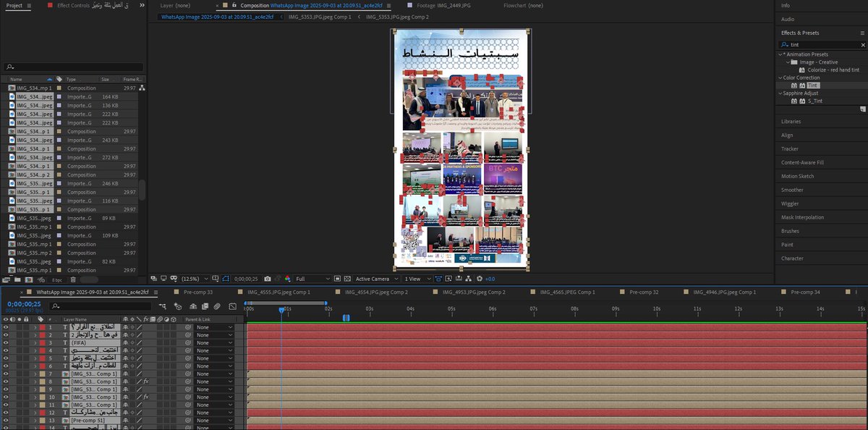
Task: Click the red label swatch on layer 1
Action: (42, 327)
